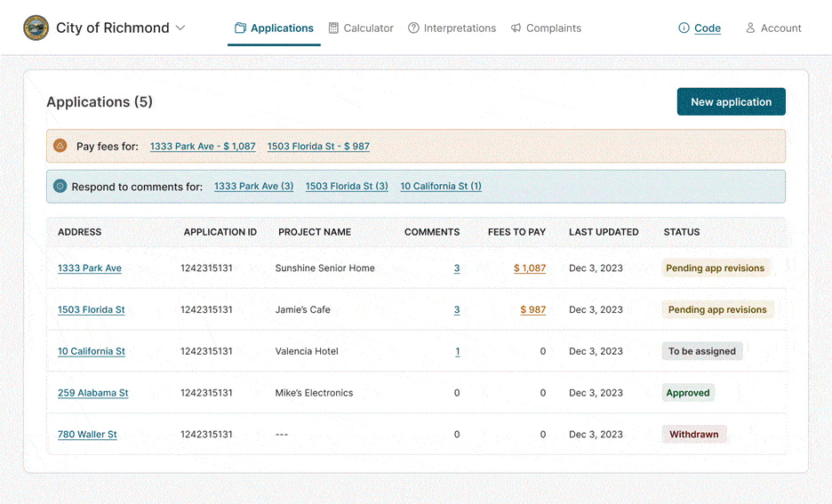
Task: Click the FEES TO PAY column header
Action: 516,232
